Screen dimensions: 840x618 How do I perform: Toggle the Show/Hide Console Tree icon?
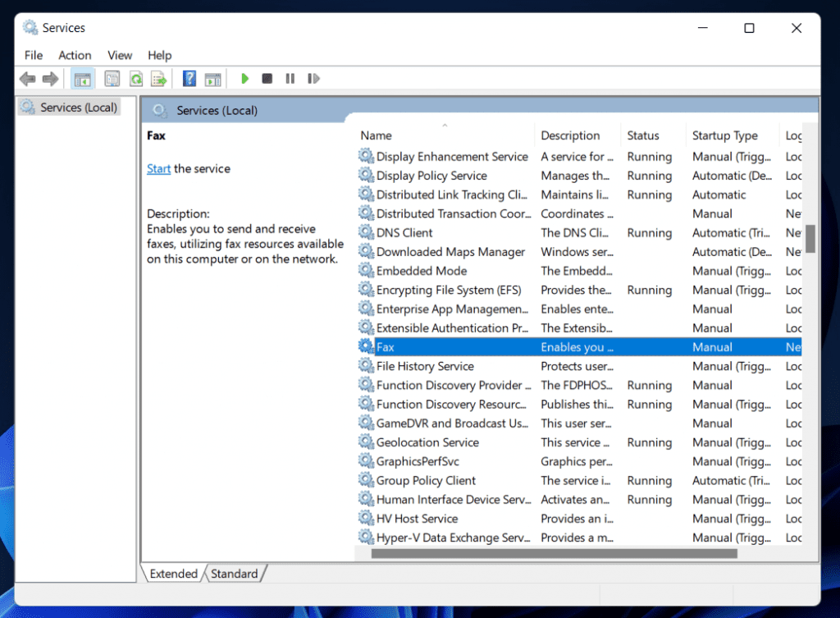point(82,78)
